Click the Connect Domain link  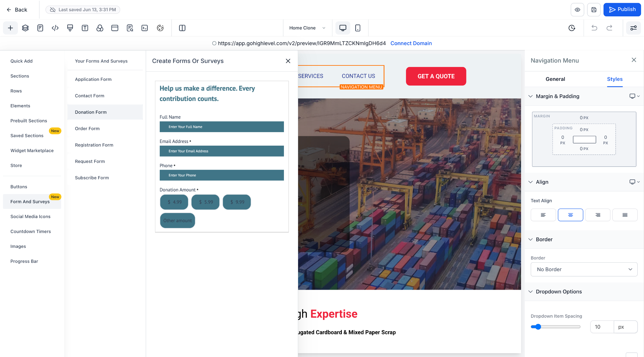[411, 43]
